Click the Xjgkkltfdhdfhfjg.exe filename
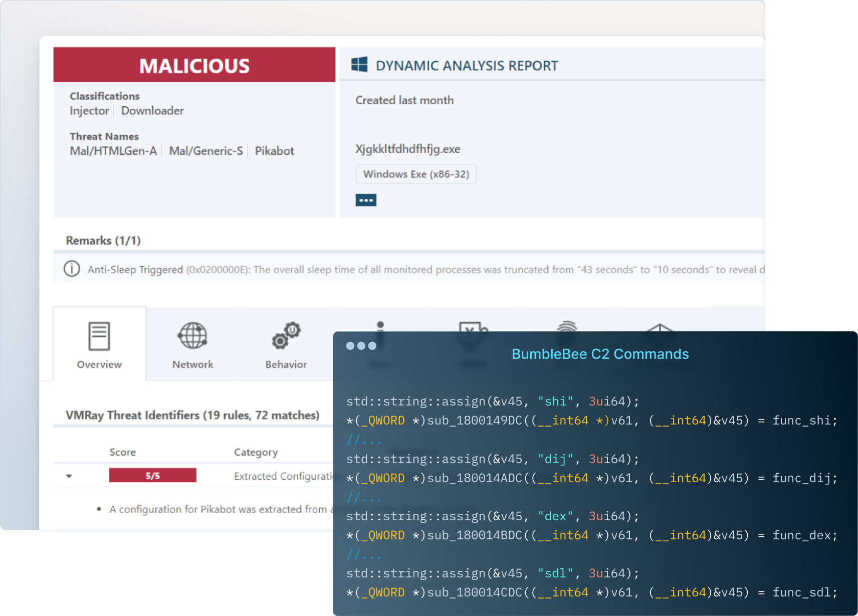Screen dimensions: 858x616 (408, 149)
